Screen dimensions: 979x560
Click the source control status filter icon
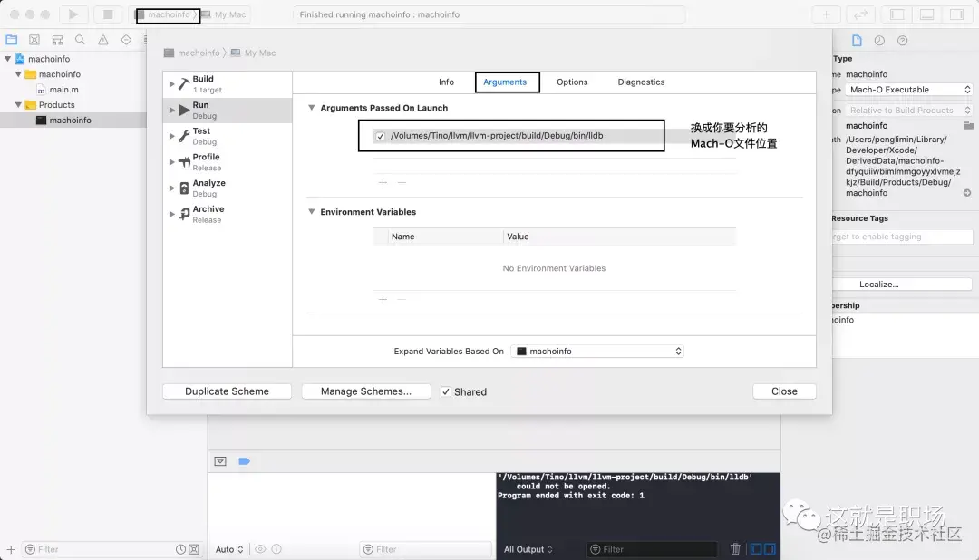[x=194, y=549]
